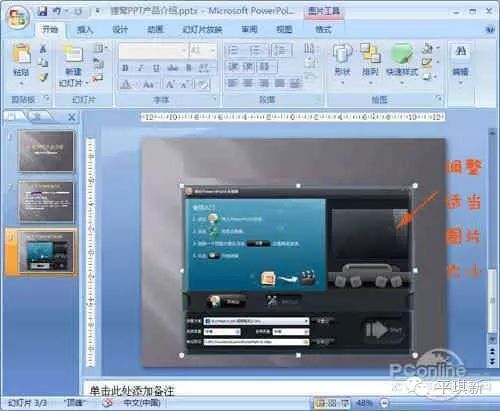This screenshot has width=500, height=411.
Task: Save the presentation via quick access toolbar
Action: [x=42, y=12]
